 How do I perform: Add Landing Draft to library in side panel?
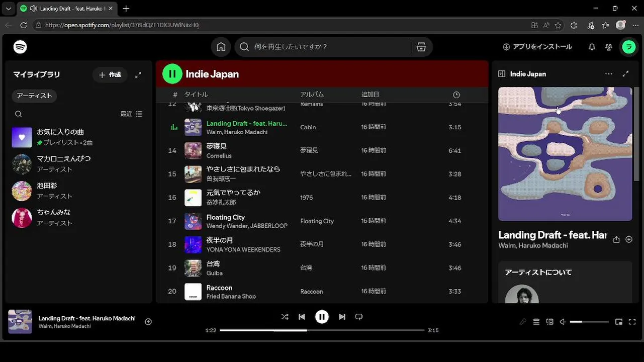tap(629, 239)
